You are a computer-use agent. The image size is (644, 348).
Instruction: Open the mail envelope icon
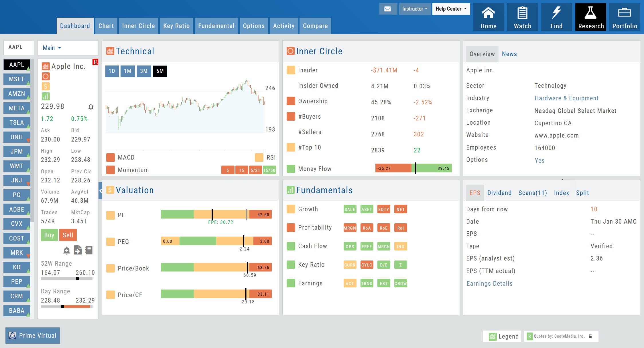(388, 9)
